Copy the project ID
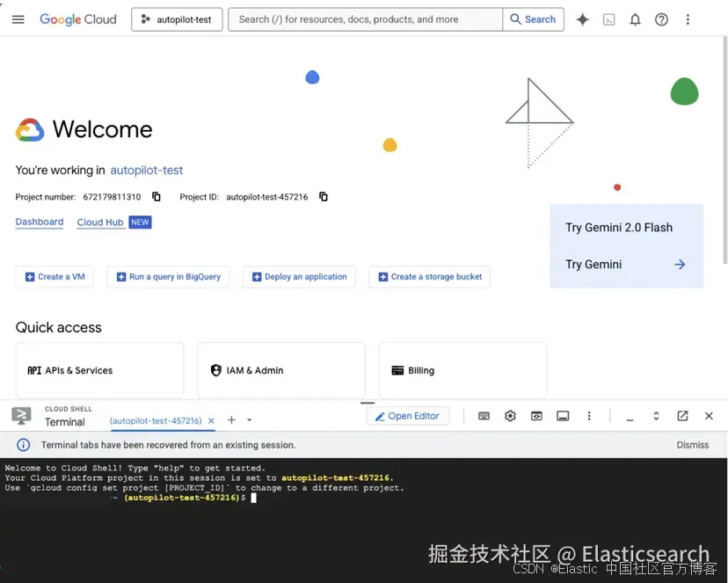 tap(324, 197)
